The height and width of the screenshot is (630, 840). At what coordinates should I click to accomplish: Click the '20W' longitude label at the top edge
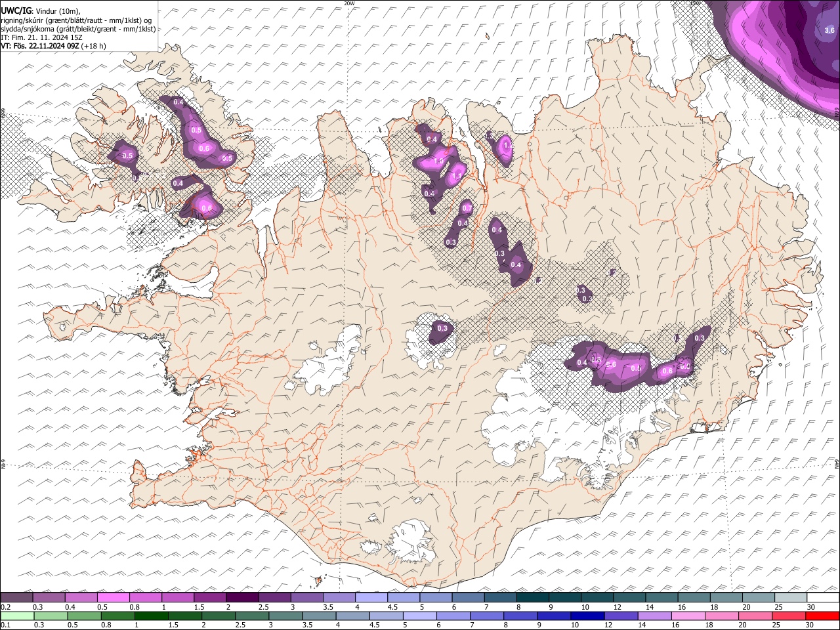tap(349, 3)
